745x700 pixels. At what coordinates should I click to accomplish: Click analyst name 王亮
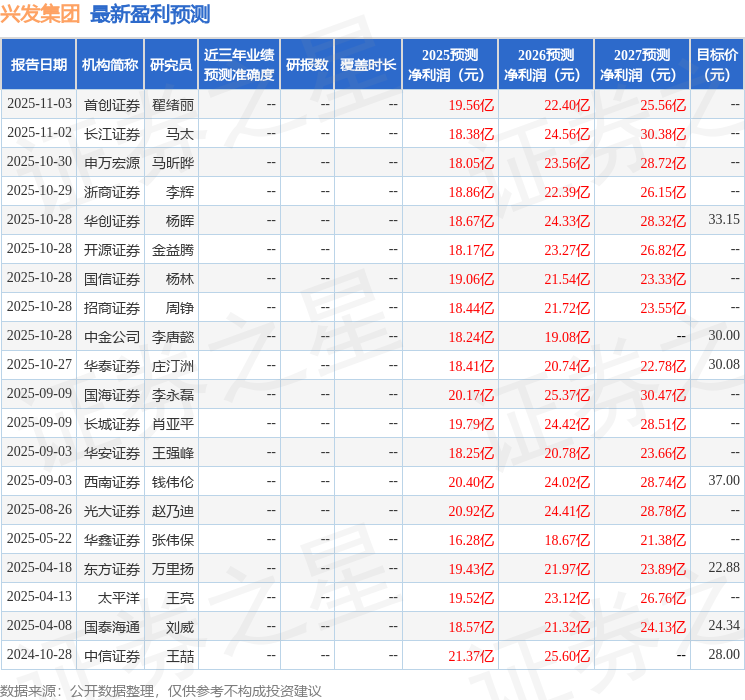click(x=180, y=598)
